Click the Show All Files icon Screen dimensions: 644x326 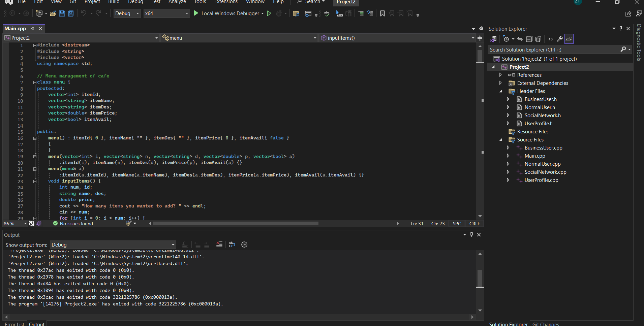(538, 39)
